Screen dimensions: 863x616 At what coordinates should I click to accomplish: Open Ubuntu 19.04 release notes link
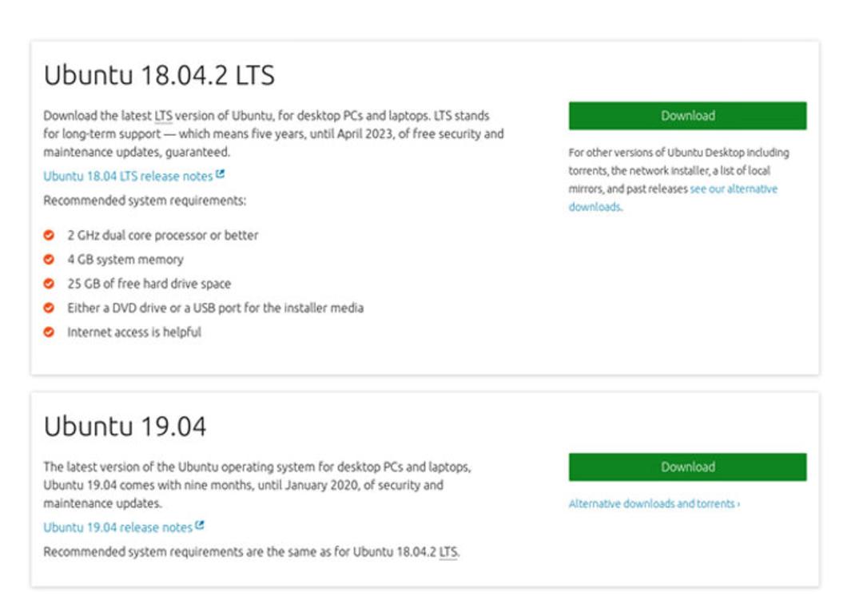coord(117,527)
